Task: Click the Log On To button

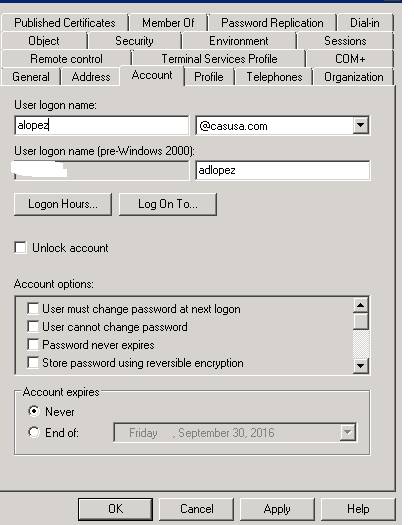Action: (168, 204)
